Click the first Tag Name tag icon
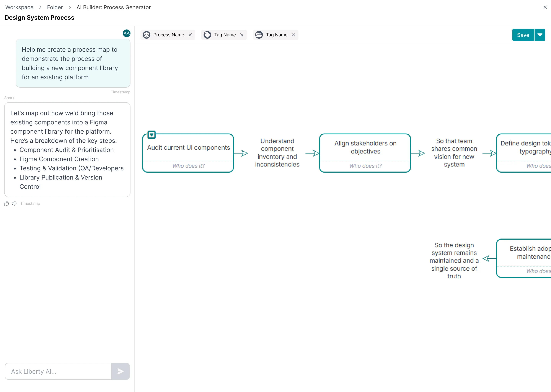Viewport: 551px width, 392px height. coord(207,35)
